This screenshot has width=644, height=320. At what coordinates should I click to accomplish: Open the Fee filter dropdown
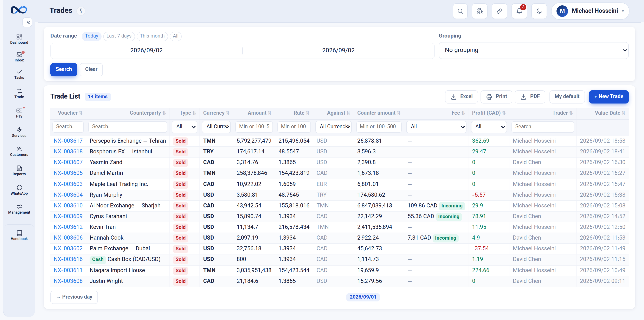436,127
